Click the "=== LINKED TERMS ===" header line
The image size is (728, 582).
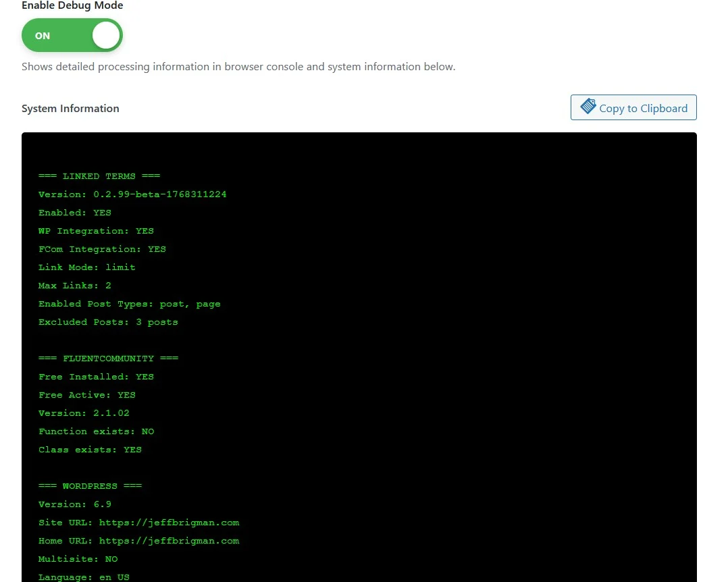(99, 176)
